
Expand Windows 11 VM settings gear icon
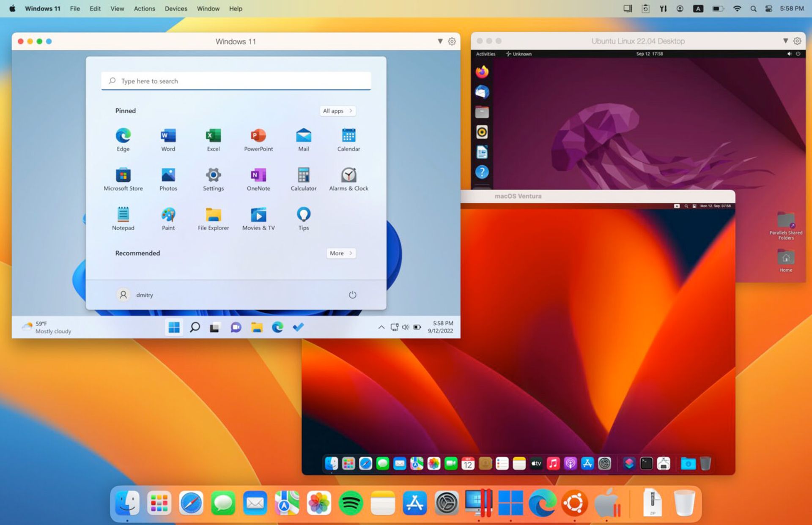click(x=452, y=41)
